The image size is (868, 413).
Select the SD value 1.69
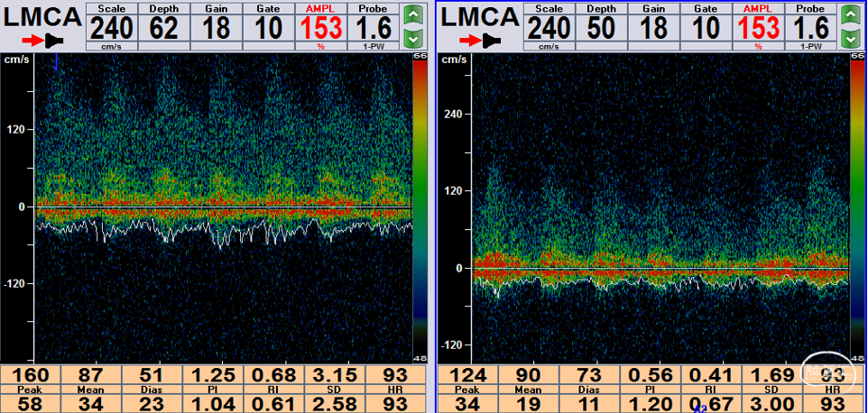(771, 375)
